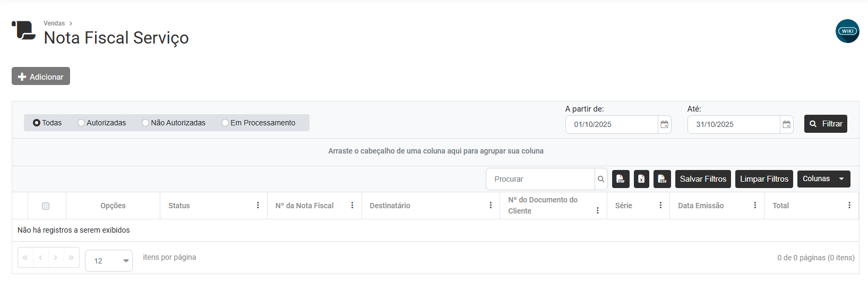Image resolution: width=868 pixels, height=298 pixels.
Task: Open the Wiki help icon
Action: (847, 31)
